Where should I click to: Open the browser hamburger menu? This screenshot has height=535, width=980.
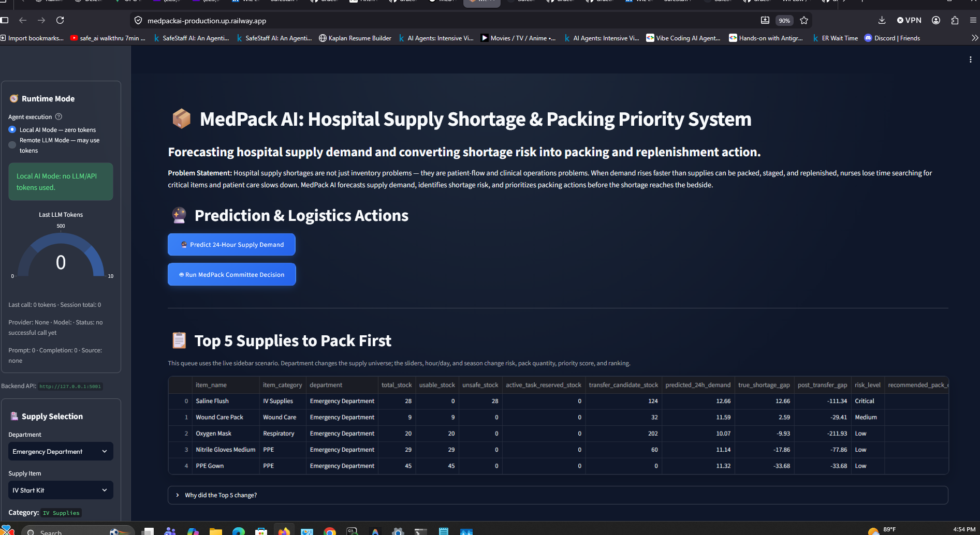pos(973,20)
